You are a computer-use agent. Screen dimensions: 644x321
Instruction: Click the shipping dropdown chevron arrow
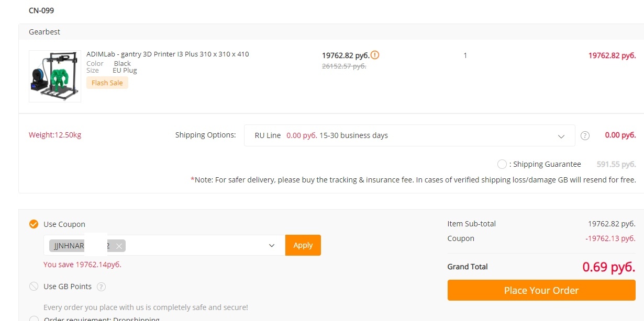click(561, 136)
